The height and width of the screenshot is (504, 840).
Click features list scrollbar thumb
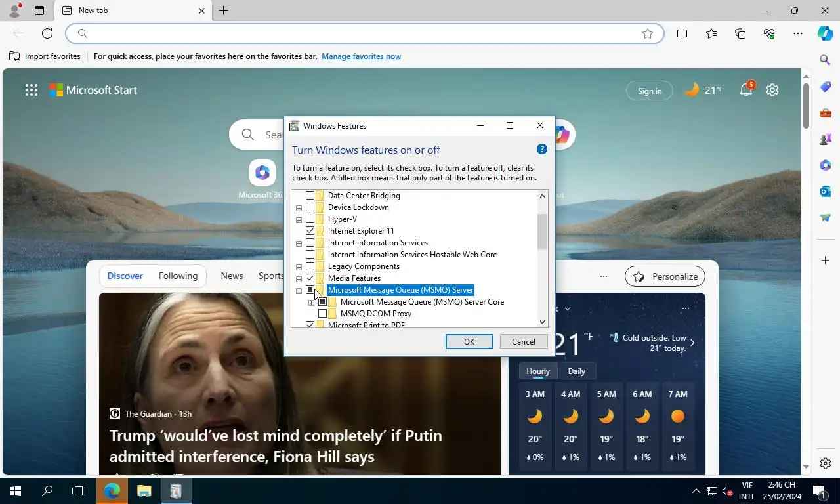542,231
